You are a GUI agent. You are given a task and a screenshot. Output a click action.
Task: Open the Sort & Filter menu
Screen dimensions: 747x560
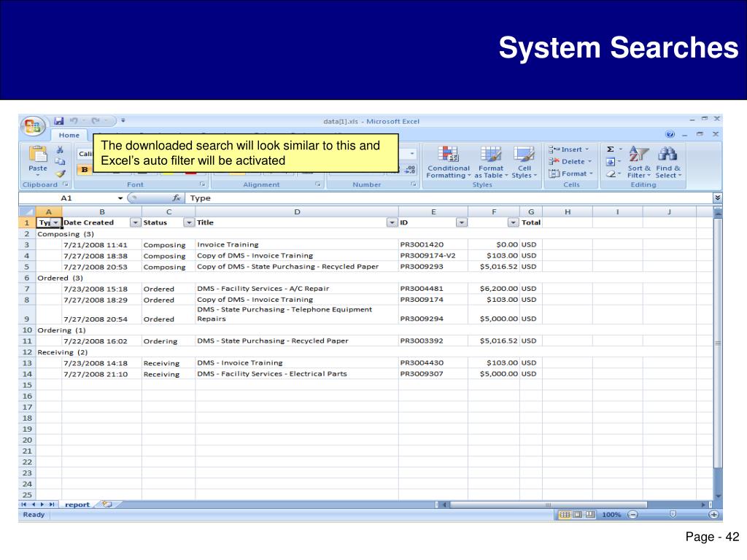tap(639, 162)
